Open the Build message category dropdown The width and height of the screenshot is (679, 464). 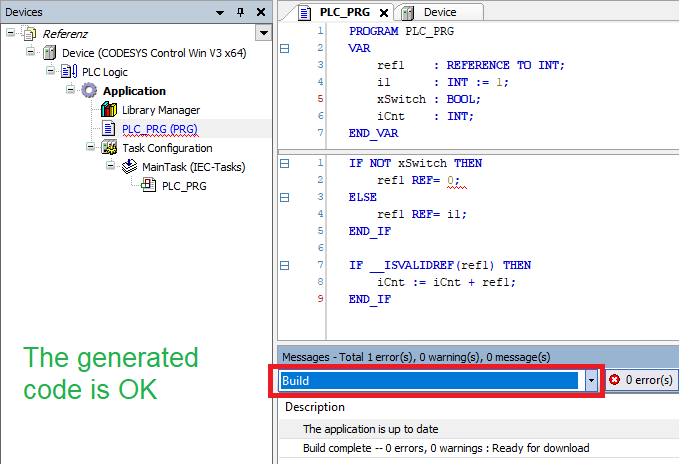click(x=591, y=381)
